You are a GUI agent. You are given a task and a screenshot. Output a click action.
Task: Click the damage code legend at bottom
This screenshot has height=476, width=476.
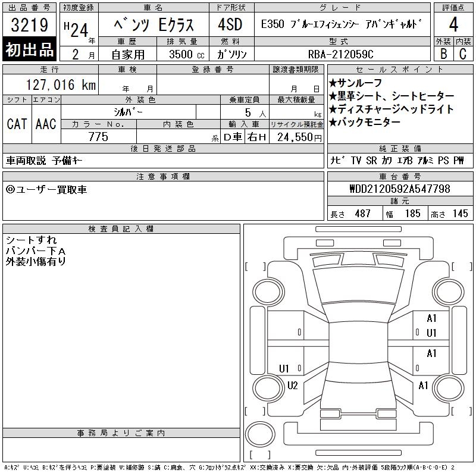[x=229, y=468]
